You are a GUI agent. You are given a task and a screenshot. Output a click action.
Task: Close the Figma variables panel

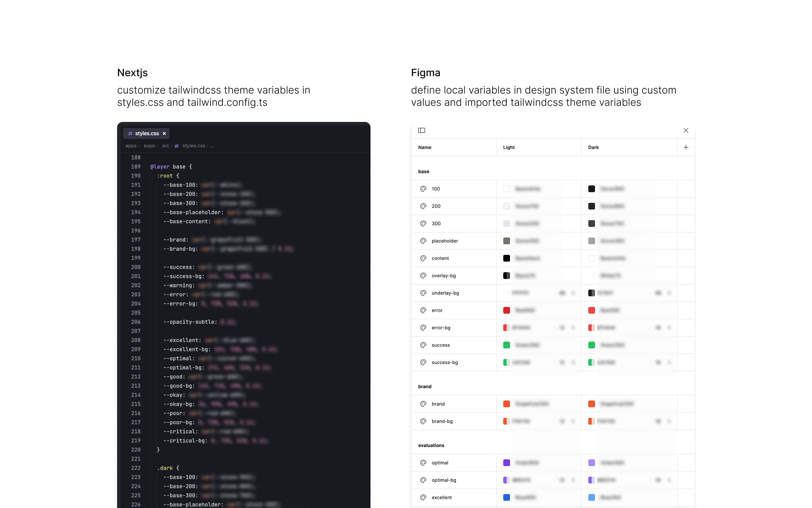click(686, 130)
